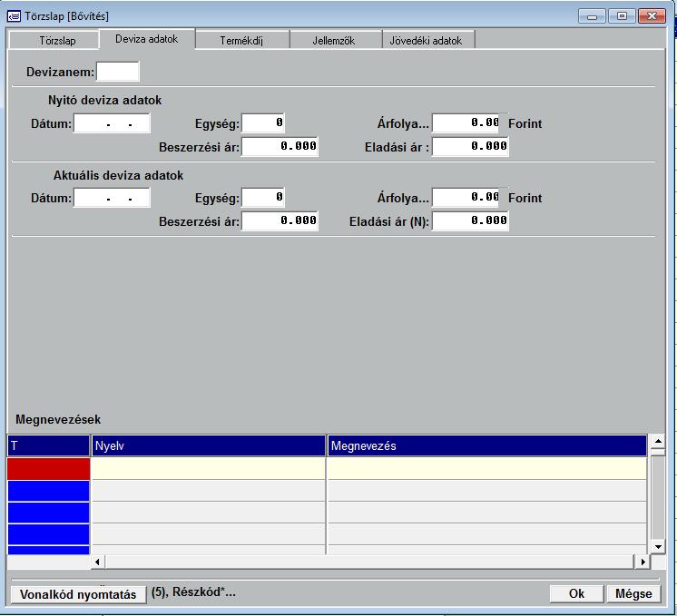677x616 pixels.
Task: Click Árfolyam field in Nyitó deviza adatok
Action: (466, 123)
